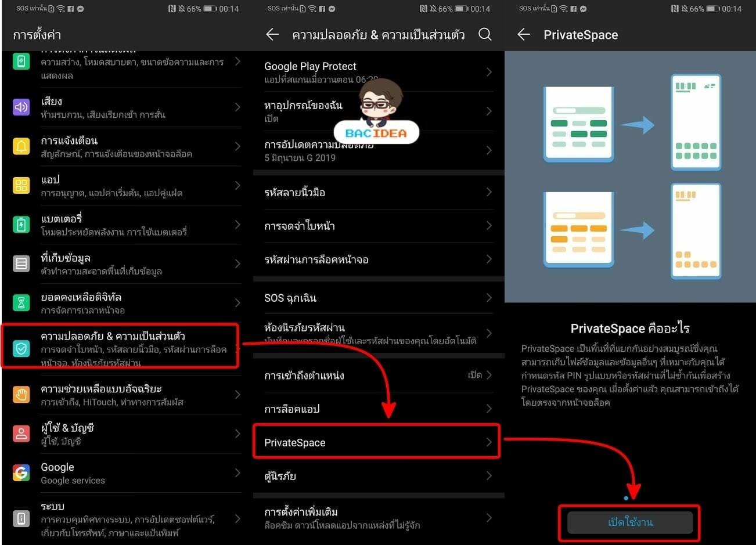Expand chevron on การล็อคแอป row
Viewport: 756px width, 545px height.
[489, 409]
